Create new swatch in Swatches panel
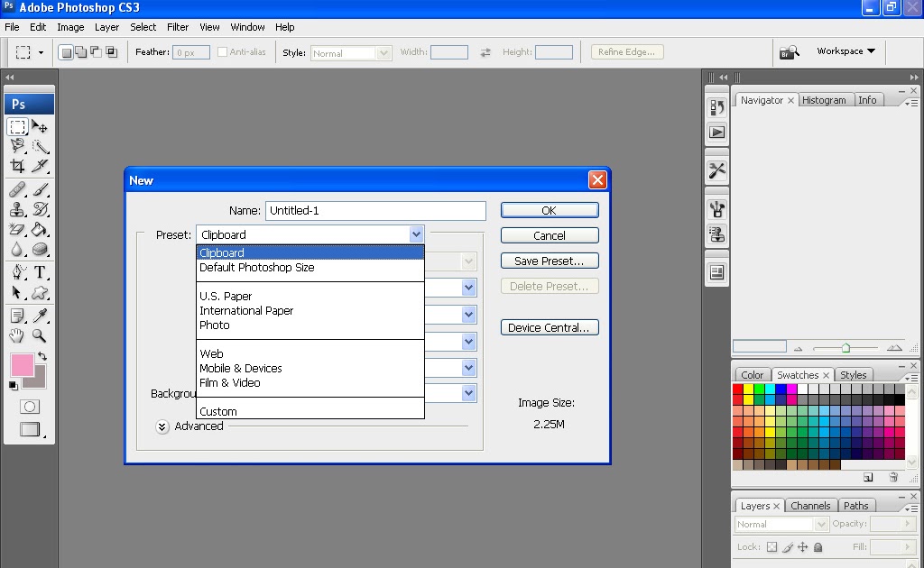 click(868, 477)
